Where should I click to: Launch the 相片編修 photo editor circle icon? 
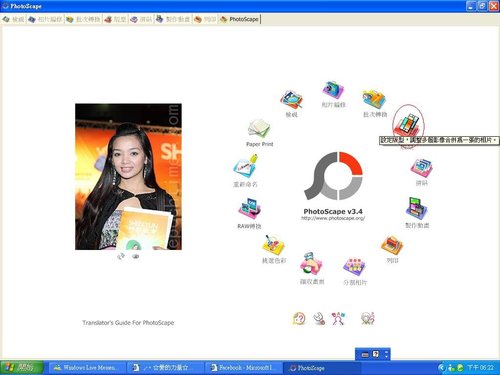333,90
